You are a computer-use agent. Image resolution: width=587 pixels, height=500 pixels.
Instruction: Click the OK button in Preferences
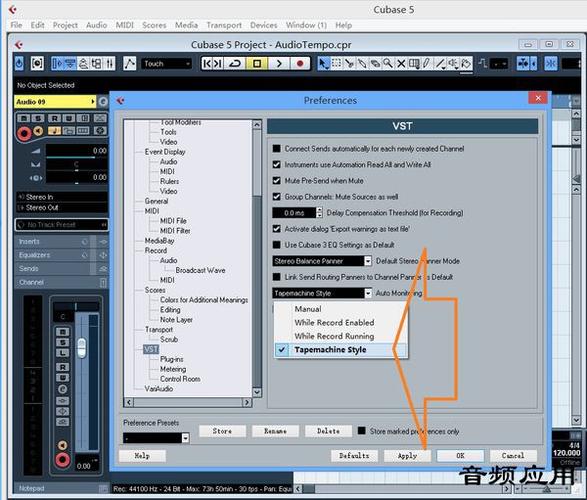pos(460,455)
